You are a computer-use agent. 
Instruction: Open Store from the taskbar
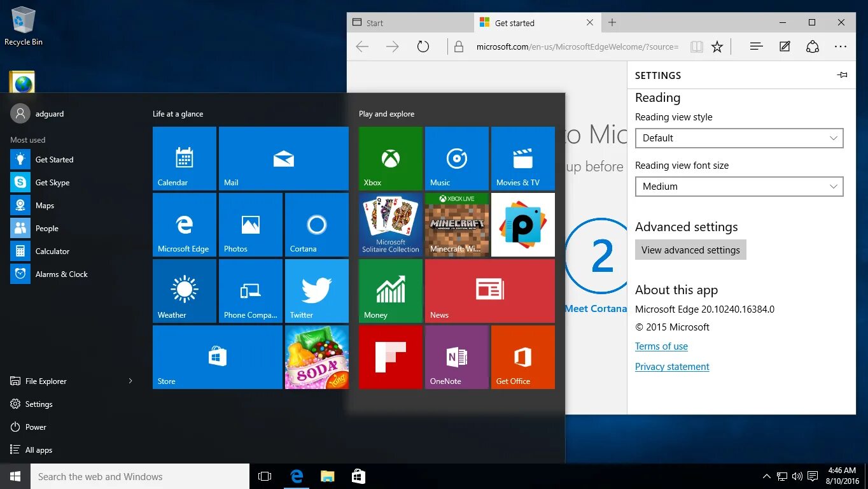358,476
